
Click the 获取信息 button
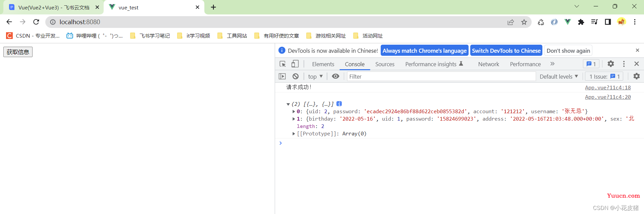(x=18, y=52)
